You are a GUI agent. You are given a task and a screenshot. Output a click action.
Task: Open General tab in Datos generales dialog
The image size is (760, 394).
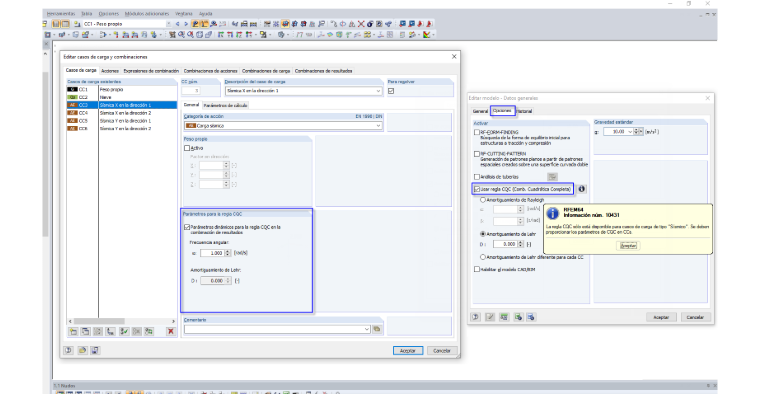pos(480,111)
